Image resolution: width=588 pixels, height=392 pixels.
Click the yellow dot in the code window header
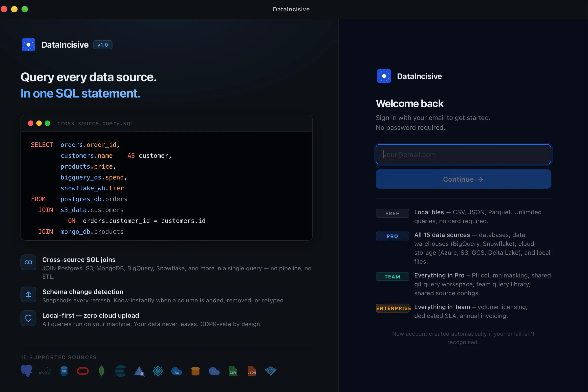point(39,123)
